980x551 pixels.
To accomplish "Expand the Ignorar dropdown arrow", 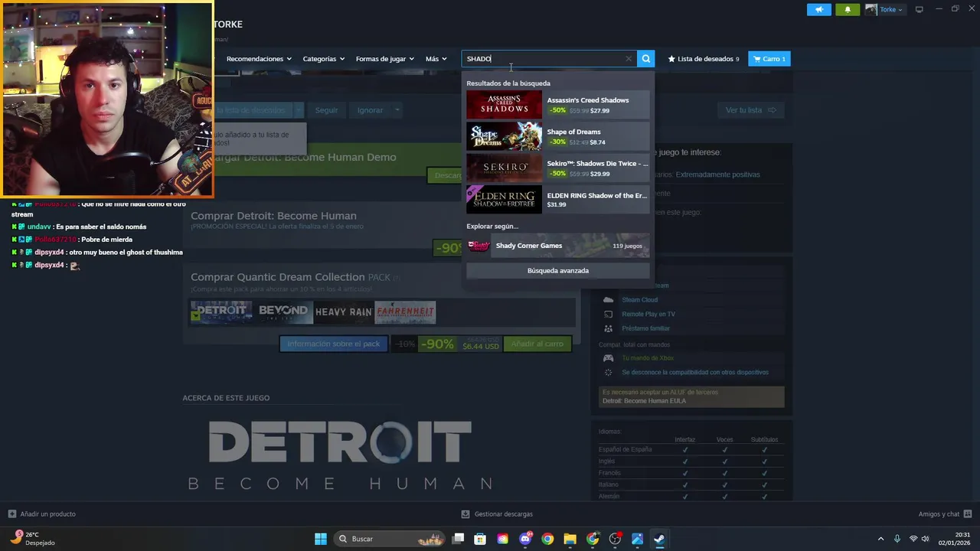I will click(x=397, y=110).
